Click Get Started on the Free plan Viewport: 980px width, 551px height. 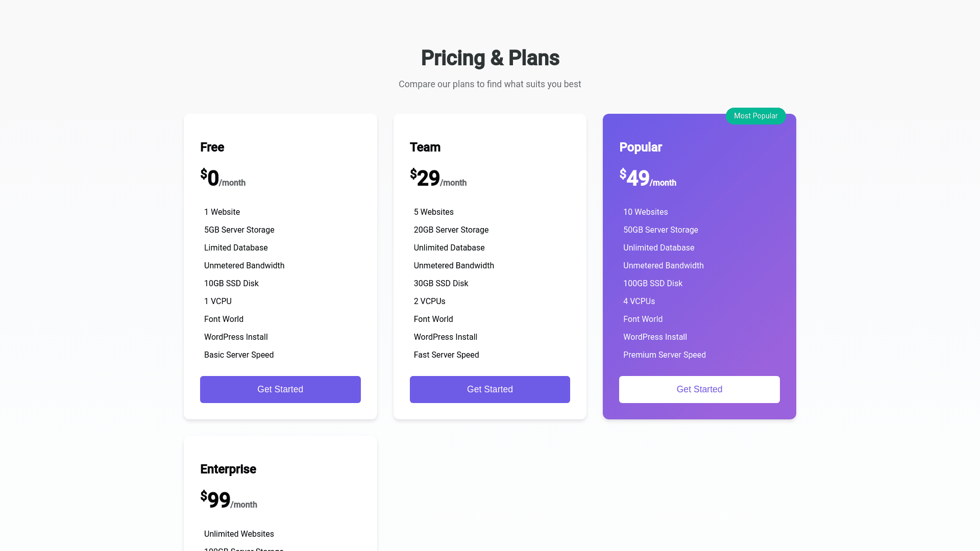pyautogui.click(x=280, y=389)
